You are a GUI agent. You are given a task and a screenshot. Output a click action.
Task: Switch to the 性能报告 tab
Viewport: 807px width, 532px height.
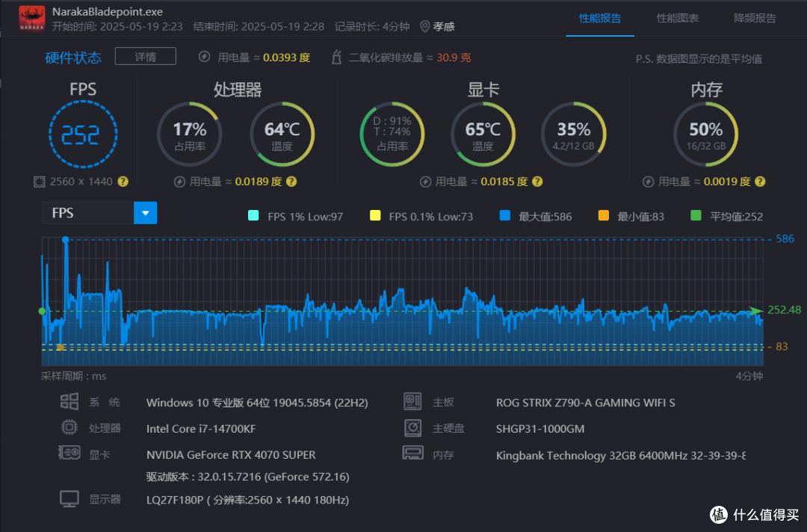coord(599,19)
